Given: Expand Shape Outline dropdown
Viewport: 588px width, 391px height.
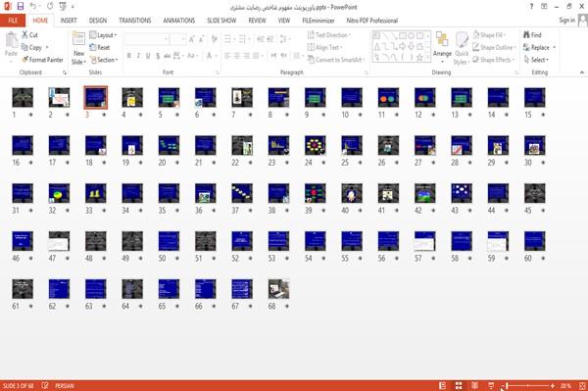Looking at the screenshot, I should (x=494, y=47).
